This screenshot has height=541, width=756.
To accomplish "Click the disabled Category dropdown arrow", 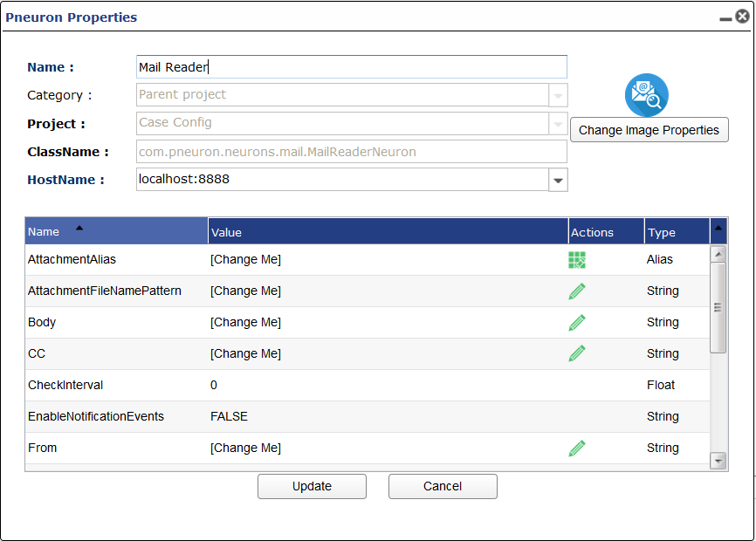I will [x=559, y=95].
